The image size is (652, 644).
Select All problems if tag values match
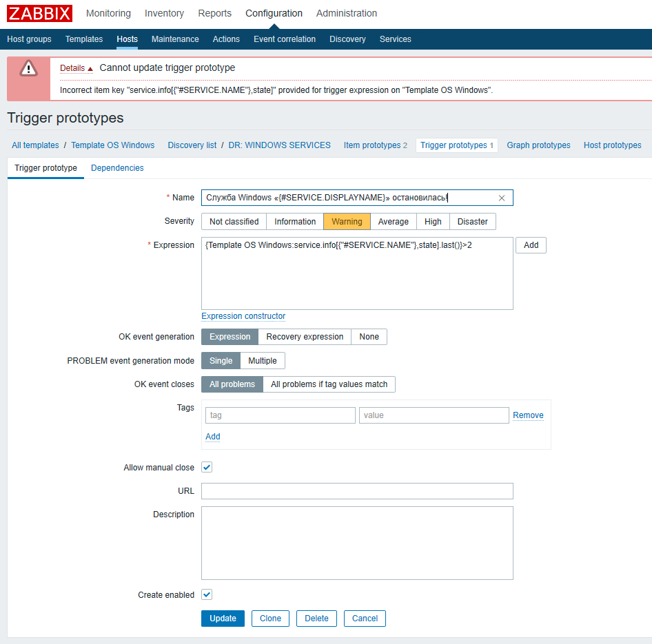tap(329, 384)
